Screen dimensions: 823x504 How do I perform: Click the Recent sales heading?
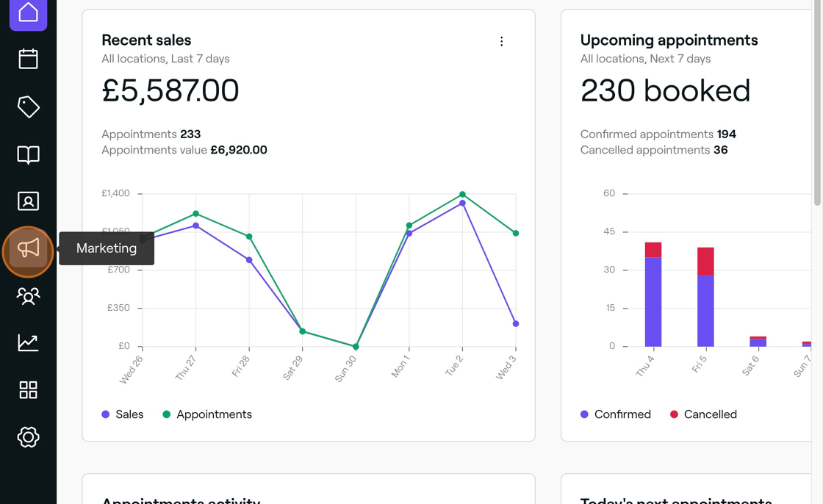pos(146,40)
